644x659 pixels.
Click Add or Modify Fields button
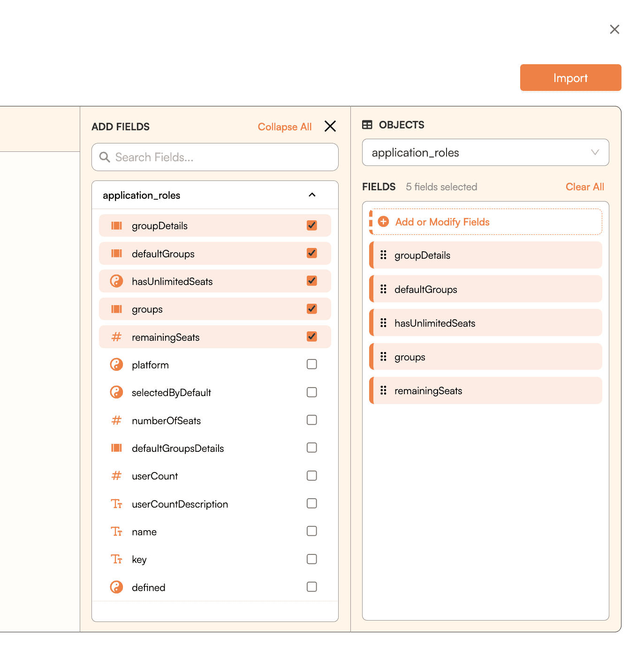point(485,222)
